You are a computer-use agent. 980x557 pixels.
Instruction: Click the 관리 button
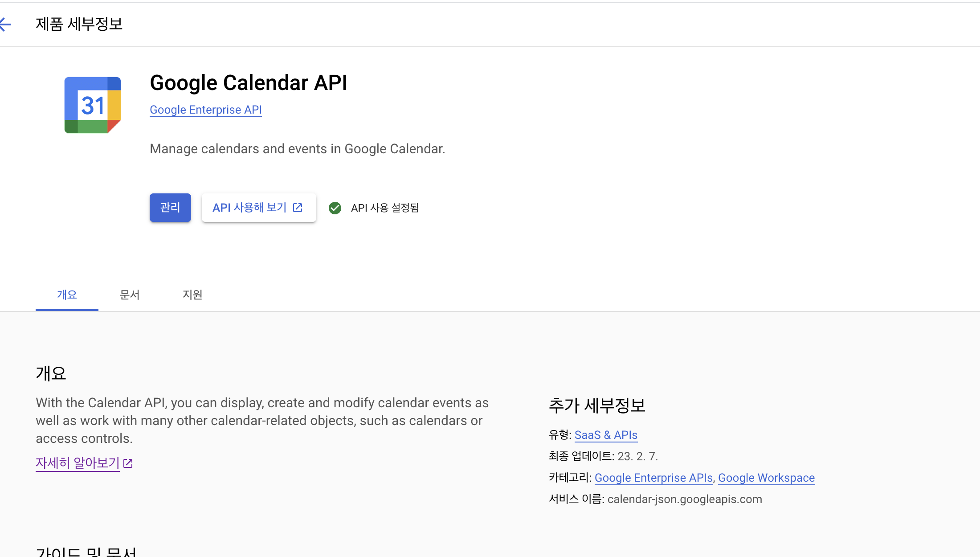(170, 208)
